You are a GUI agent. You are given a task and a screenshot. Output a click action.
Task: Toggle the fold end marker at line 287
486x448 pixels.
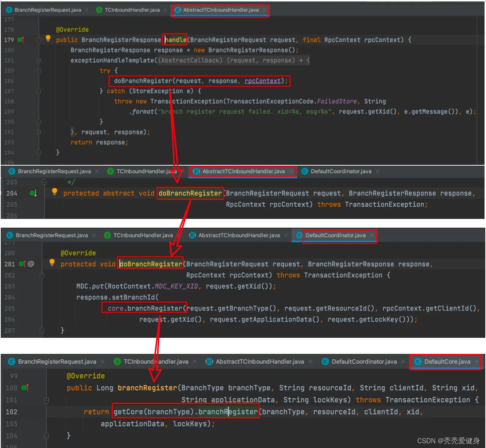tap(42, 330)
